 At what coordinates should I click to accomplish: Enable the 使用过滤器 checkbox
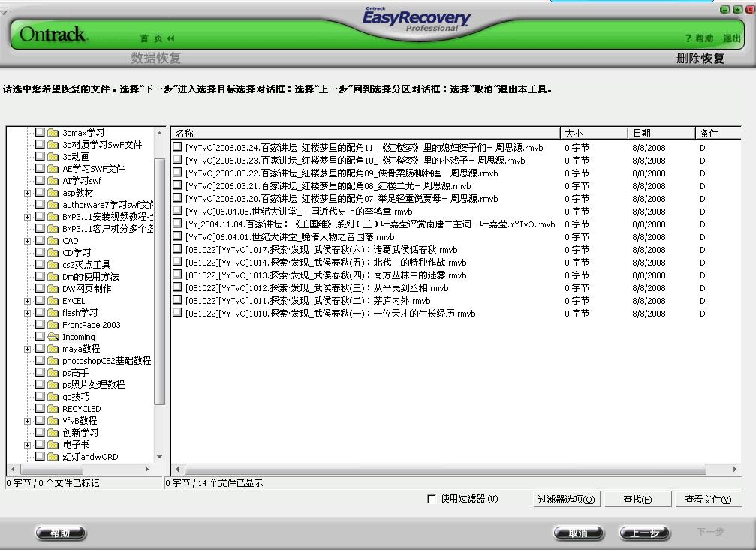(x=432, y=497)
